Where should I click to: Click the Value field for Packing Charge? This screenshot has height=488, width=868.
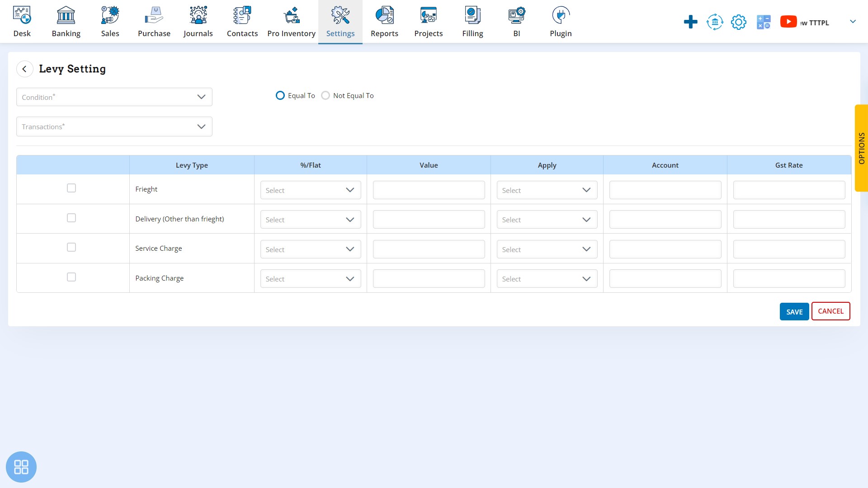tap(429, 279)
